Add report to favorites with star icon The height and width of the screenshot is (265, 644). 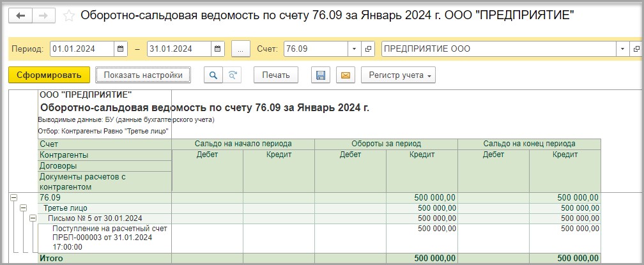[x=69, y=15]
